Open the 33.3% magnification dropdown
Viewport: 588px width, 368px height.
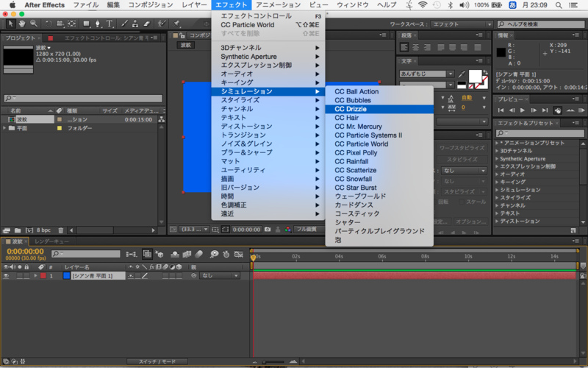click(194, 229)
